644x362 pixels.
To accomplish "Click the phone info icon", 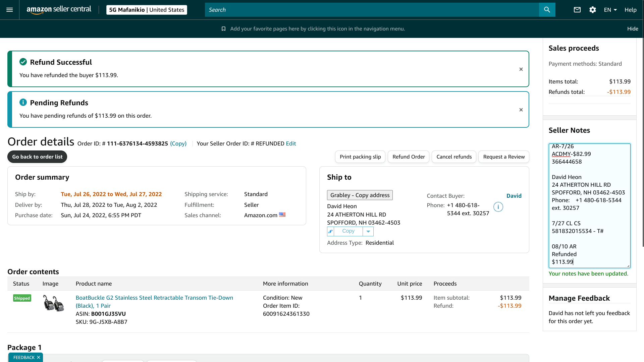I will (498, 207).
